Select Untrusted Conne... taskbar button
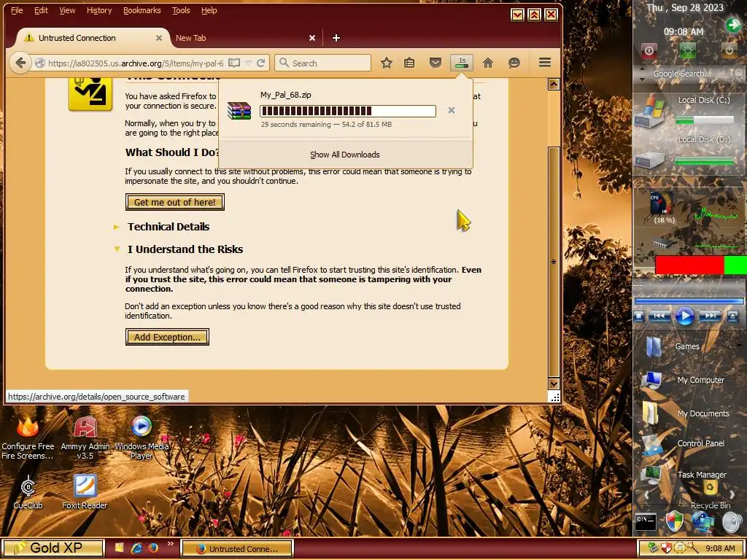Screen dimensions: 747x560 (x=237, y=548)
